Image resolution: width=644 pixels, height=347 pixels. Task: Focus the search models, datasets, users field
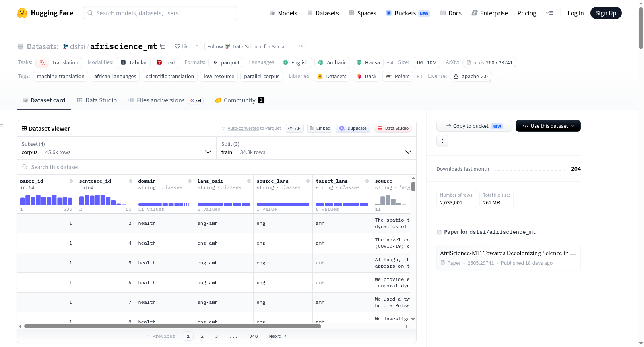[160, 13]
